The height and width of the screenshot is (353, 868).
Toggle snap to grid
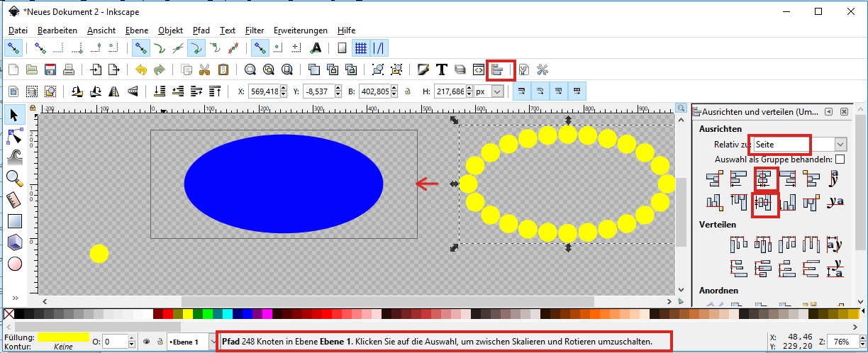click(x=361, y=48)
